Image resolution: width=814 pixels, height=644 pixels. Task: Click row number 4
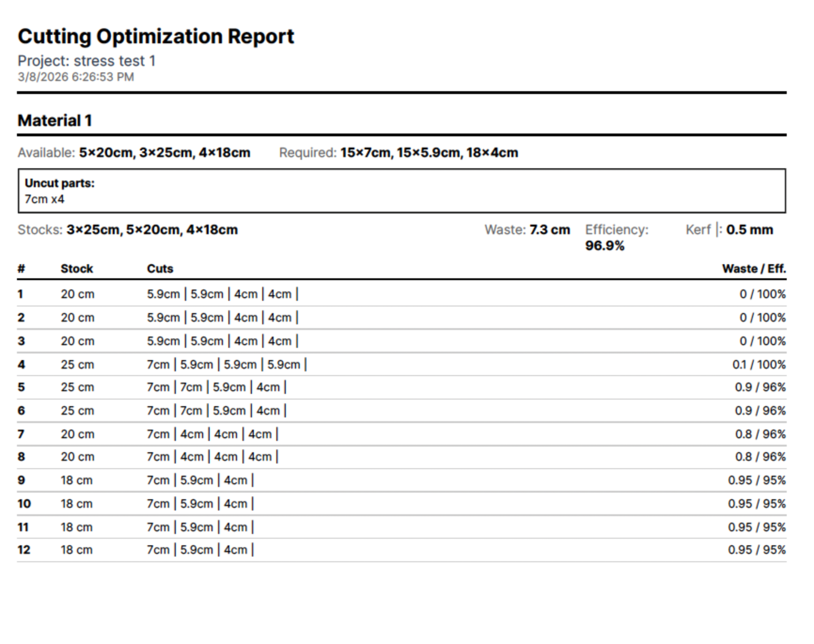(21, 365)
